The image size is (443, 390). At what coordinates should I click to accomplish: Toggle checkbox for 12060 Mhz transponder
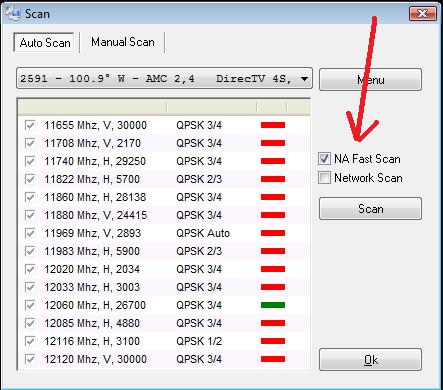(x=30, y=305)
